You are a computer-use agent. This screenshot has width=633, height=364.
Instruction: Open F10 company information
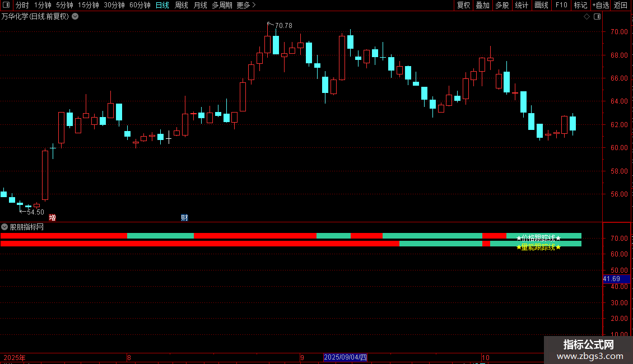(x=561, y=5)
